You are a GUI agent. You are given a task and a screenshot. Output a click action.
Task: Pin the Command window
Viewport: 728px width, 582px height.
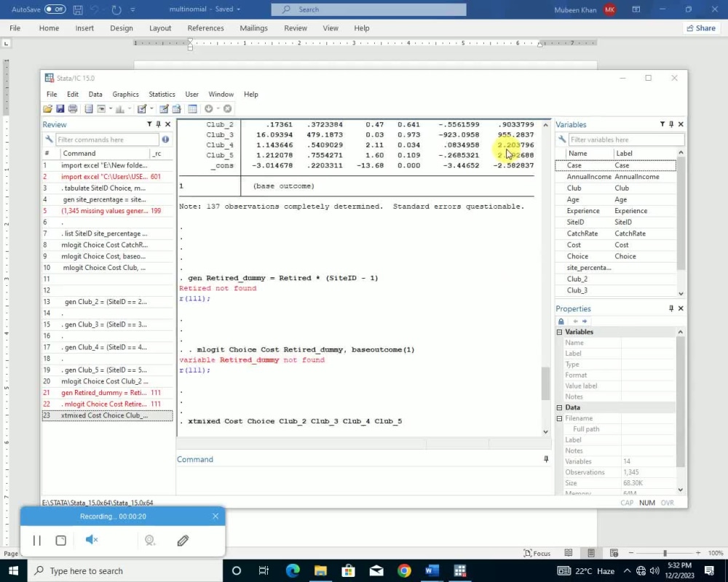[546, 459]
